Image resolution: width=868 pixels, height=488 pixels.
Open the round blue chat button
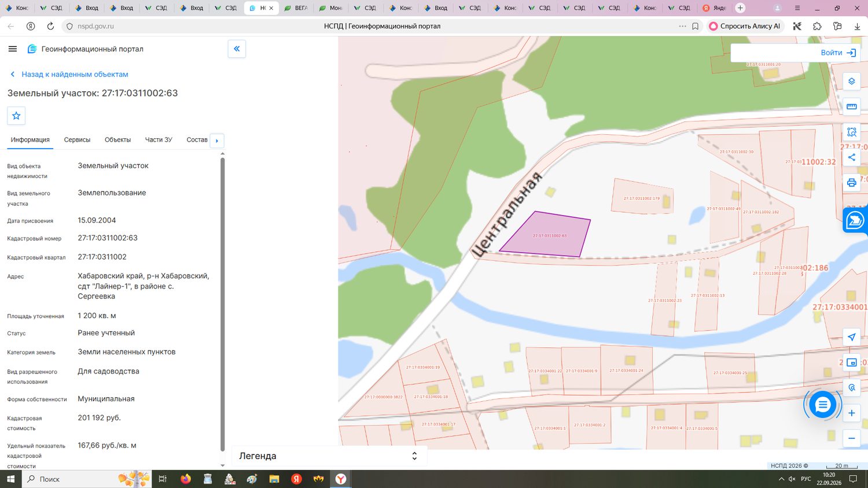(x=822, y=405)
